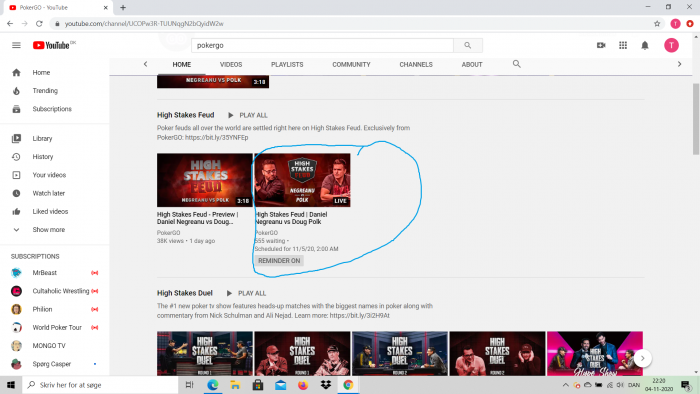700x394 pixels.
Task: Click the Windows taskbar search box
Action: [100, 385]
